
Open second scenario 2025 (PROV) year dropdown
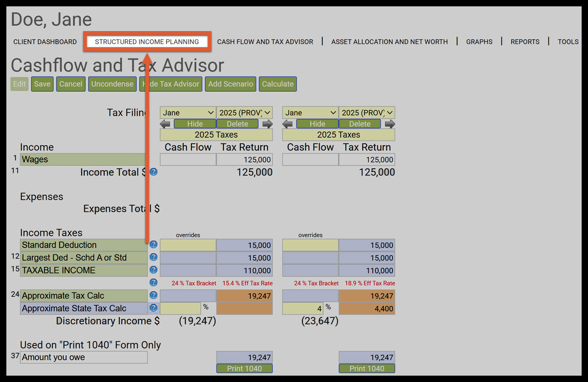click(367, 113)
